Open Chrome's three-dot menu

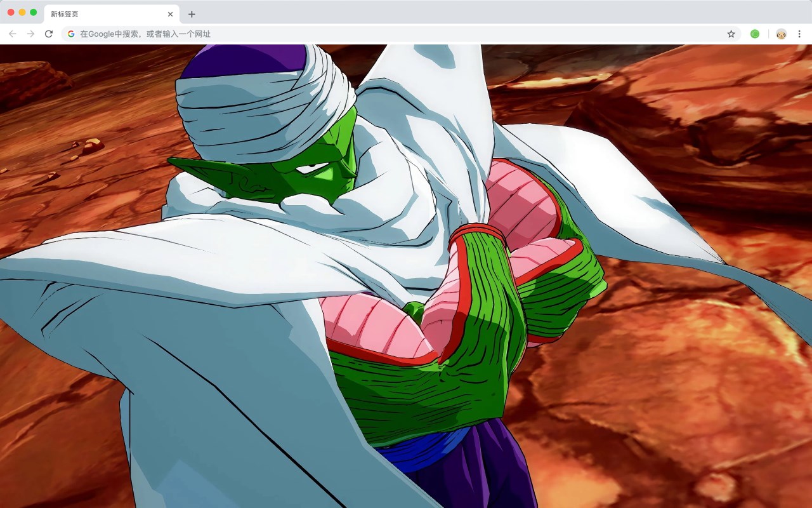tap(799, 34)
